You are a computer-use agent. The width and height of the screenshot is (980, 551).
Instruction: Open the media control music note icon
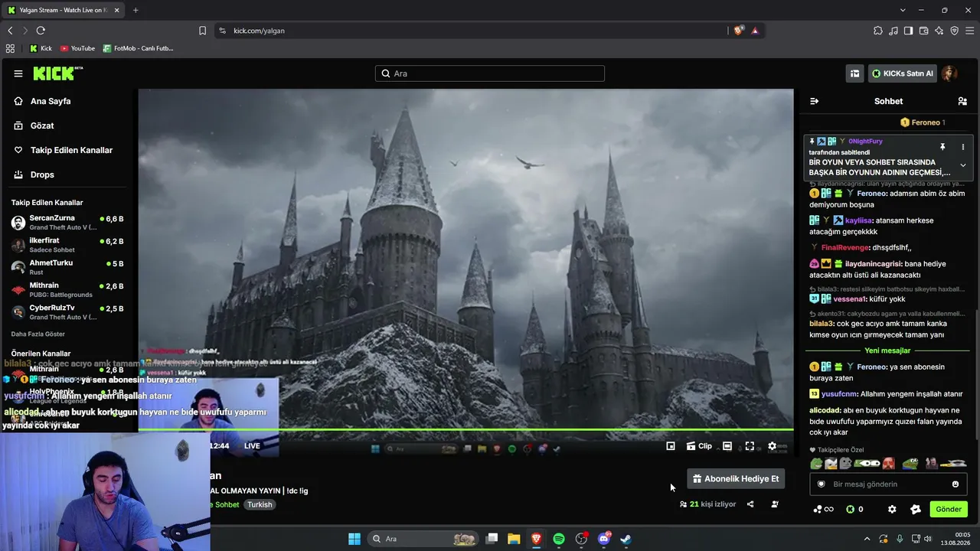click(893, 31)
